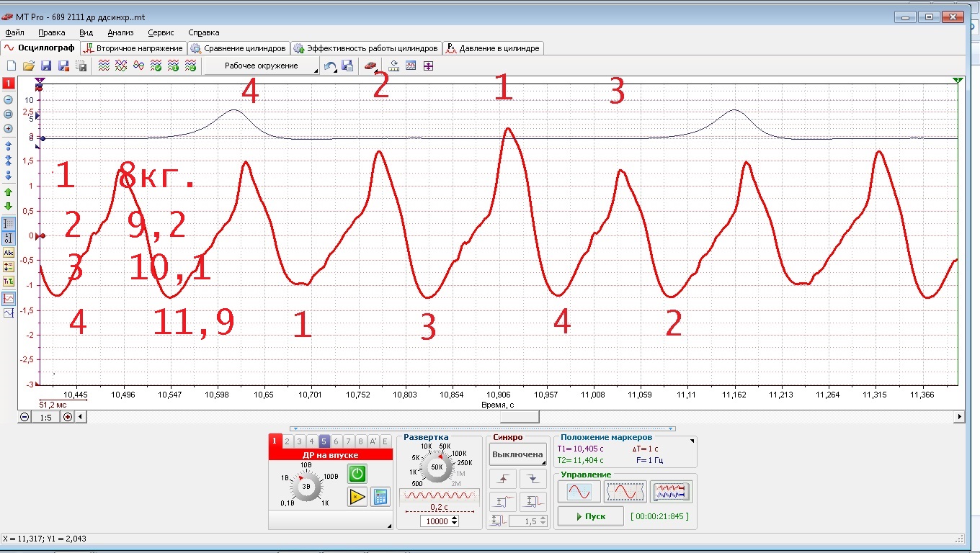
Task: Click the single sine wave mode button in Управление
Action: pos(579,492)
